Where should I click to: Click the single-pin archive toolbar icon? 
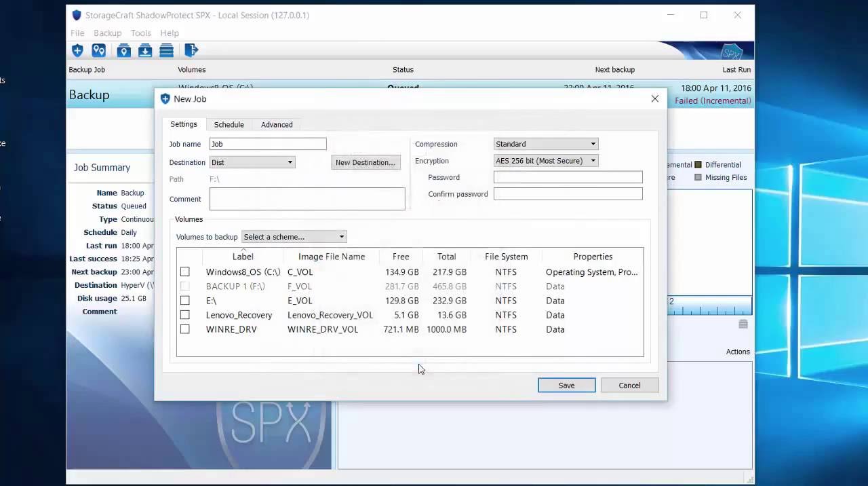[x=123, y=50]
